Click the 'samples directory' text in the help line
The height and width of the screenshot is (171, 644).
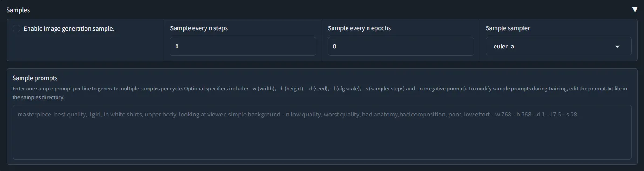point(43,98)
